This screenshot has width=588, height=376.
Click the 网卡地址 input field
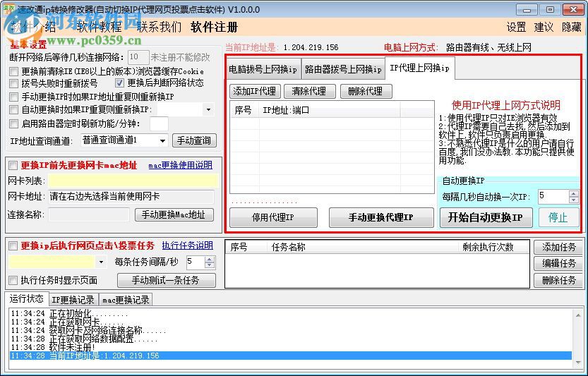(x=131, y=196)
